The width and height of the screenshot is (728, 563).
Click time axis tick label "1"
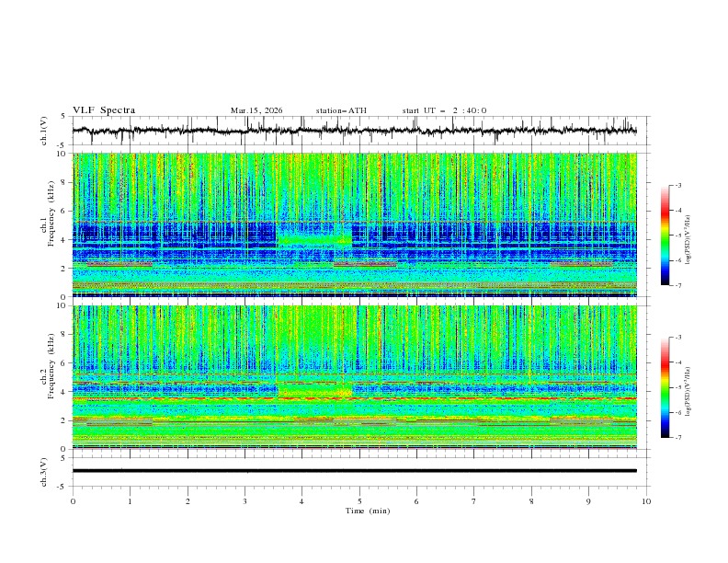coord(130,501)
